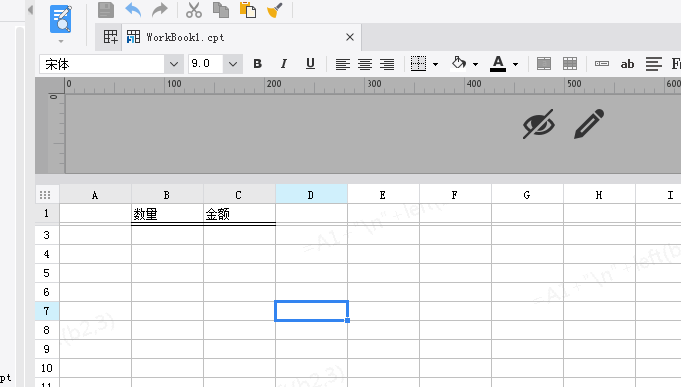Insert a widget control icon

(x=602, y=64)
